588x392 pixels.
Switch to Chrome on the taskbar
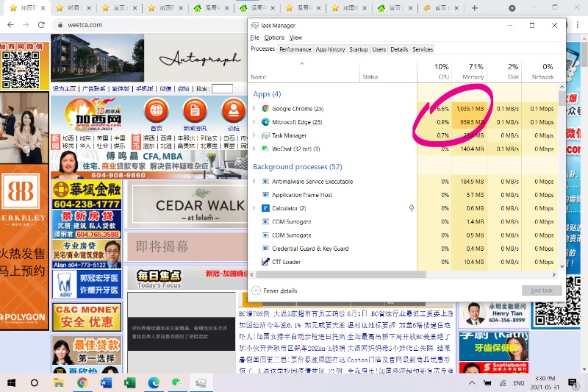pos(82,382)
